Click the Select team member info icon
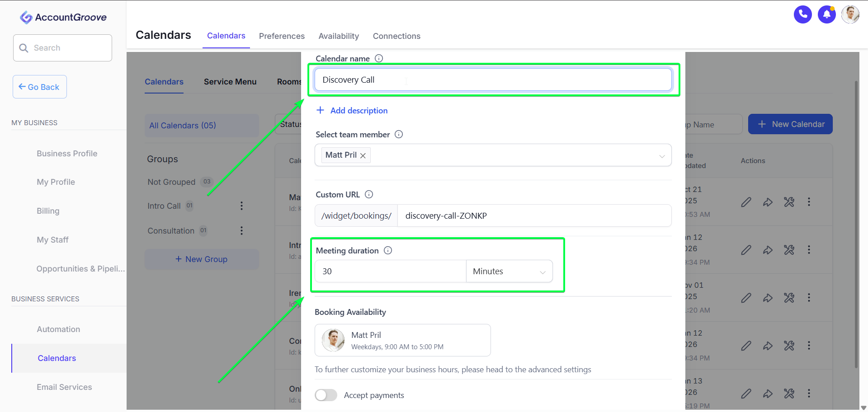 click(x=399, y=134)
